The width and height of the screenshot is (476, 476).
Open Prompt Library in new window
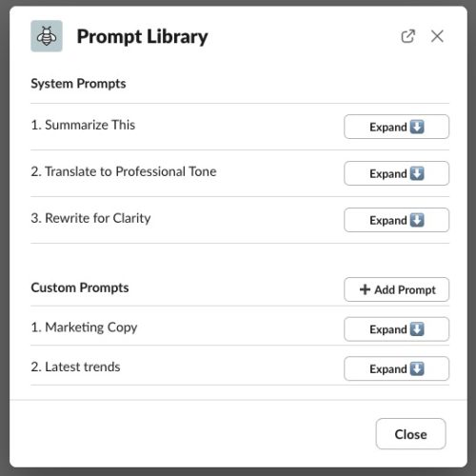pos(407,36)
